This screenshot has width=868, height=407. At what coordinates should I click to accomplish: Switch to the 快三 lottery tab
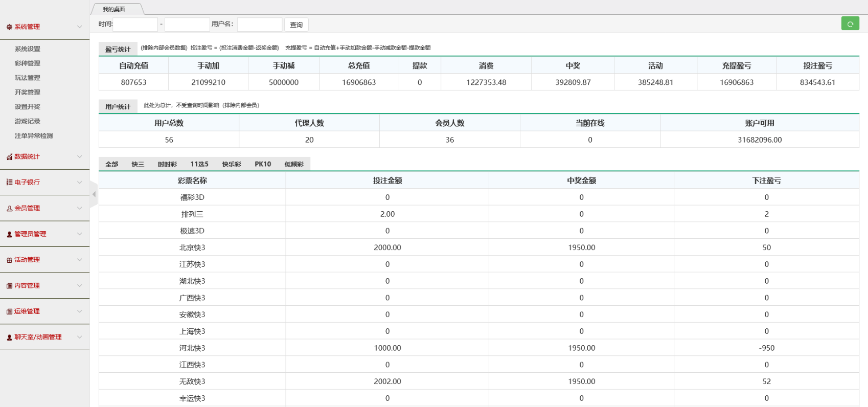tap(138, 164)
